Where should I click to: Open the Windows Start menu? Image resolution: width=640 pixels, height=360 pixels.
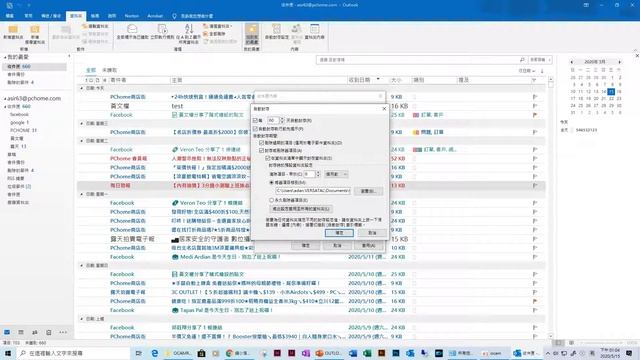(7, 353)
